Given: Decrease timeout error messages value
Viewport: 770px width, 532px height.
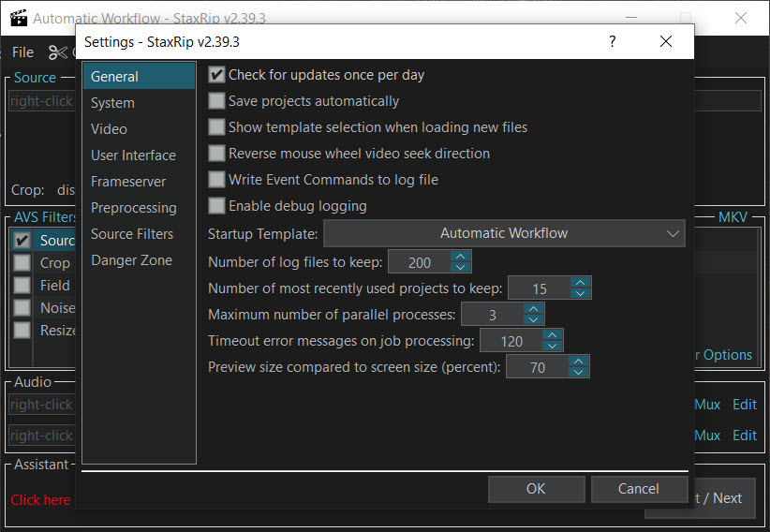Looking at the screenshot, I should point(552,346).
